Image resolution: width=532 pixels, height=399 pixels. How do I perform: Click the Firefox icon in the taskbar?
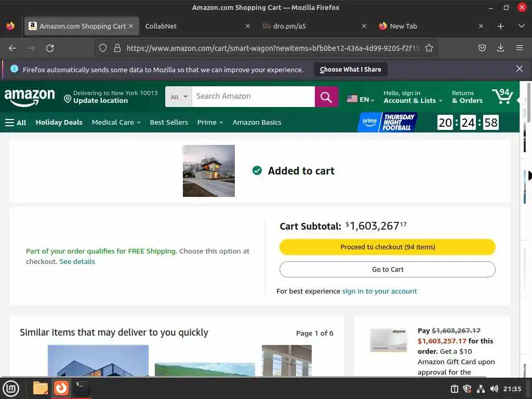point(61,388)
